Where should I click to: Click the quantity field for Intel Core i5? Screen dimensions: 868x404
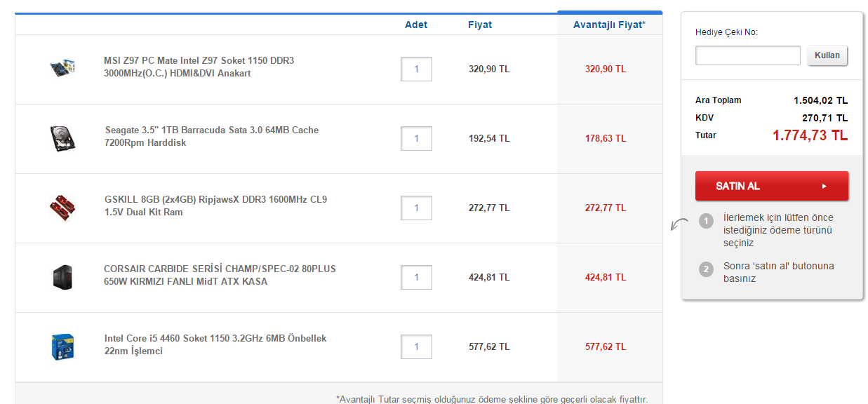(416, 346)
